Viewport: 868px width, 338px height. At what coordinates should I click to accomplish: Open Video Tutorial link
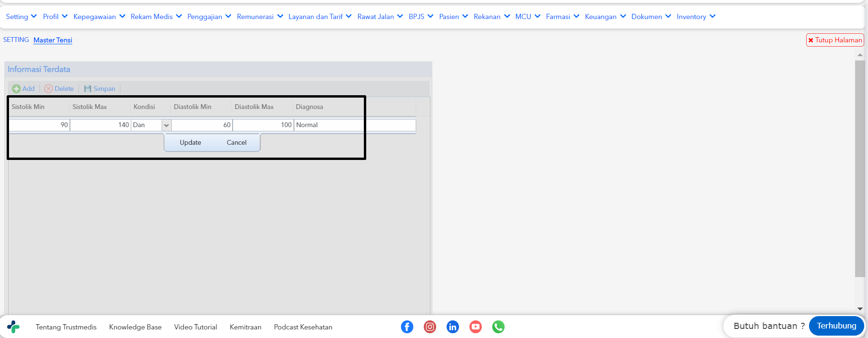coord(195,327)
